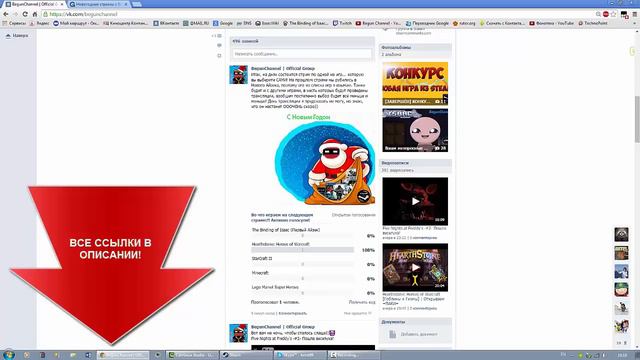Open the rutor.org bookmark
This screenshot has width=640, height=360.
tap(464, 23)
